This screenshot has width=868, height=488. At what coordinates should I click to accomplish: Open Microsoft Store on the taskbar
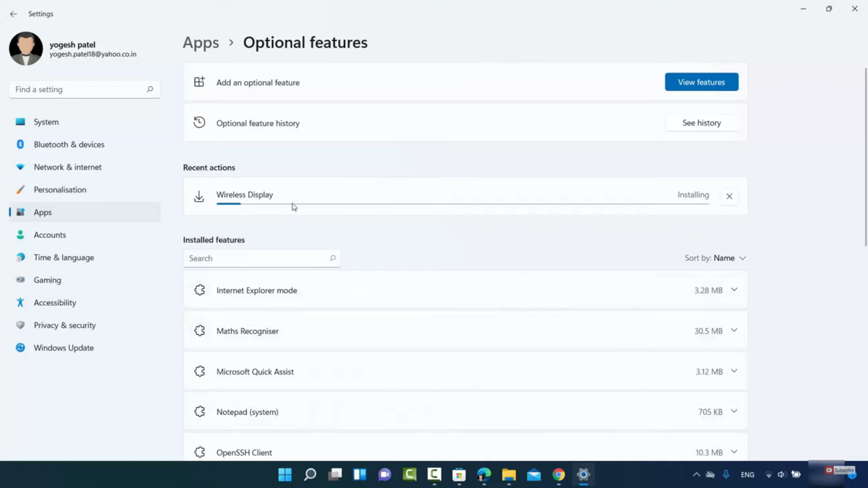(459, 474)
